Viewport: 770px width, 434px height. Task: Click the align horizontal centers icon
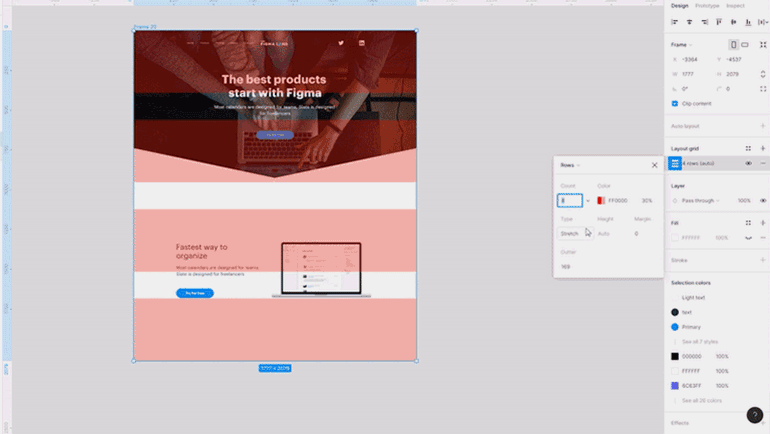click(x=689, y=22)
